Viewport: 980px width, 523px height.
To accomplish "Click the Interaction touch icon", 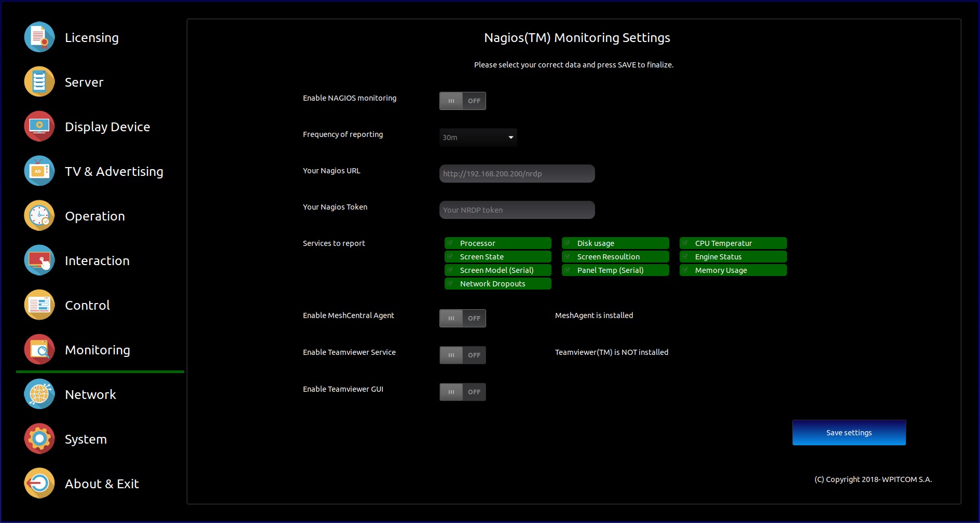I will [x=39, y=260].
